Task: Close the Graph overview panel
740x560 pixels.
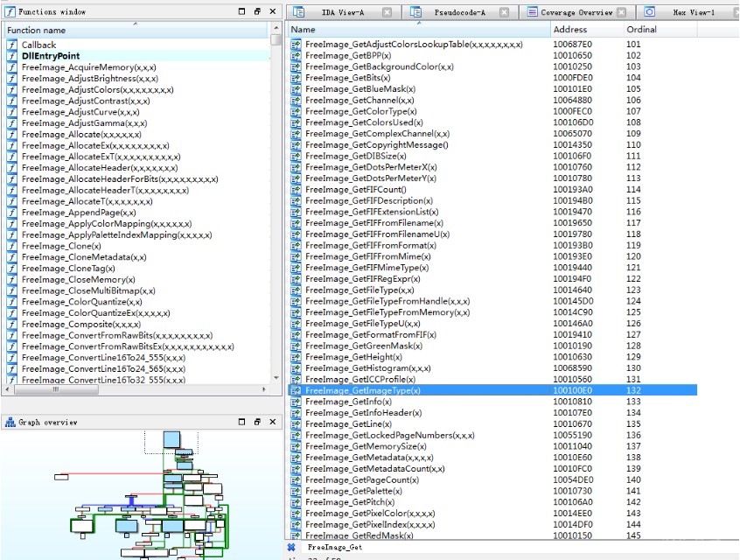Action: coord(273,422)
